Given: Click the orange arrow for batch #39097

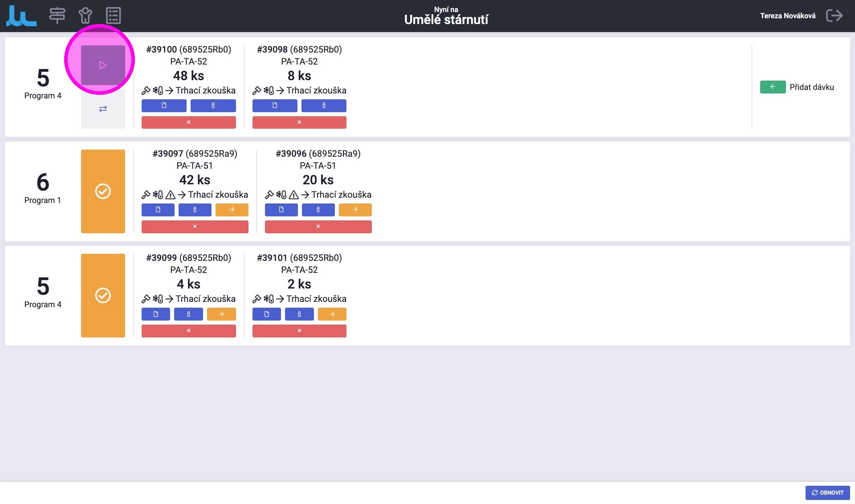Looking at the screenshot, I should pos(232,210).
